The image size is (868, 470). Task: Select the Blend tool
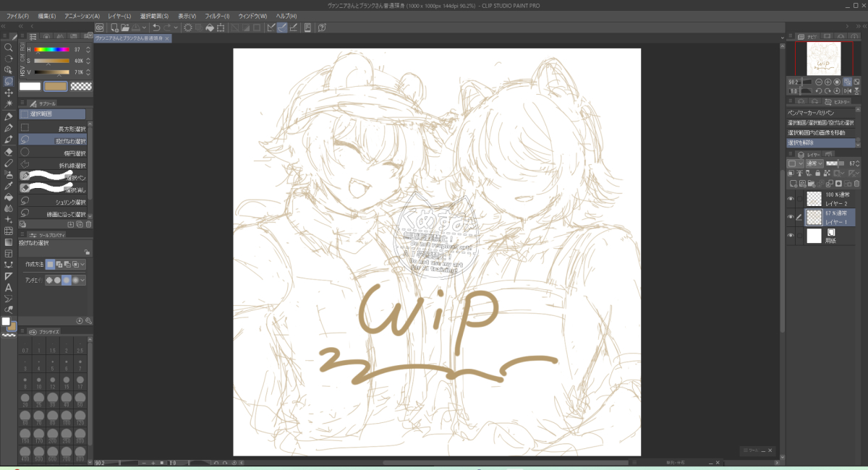click(9, 208)
